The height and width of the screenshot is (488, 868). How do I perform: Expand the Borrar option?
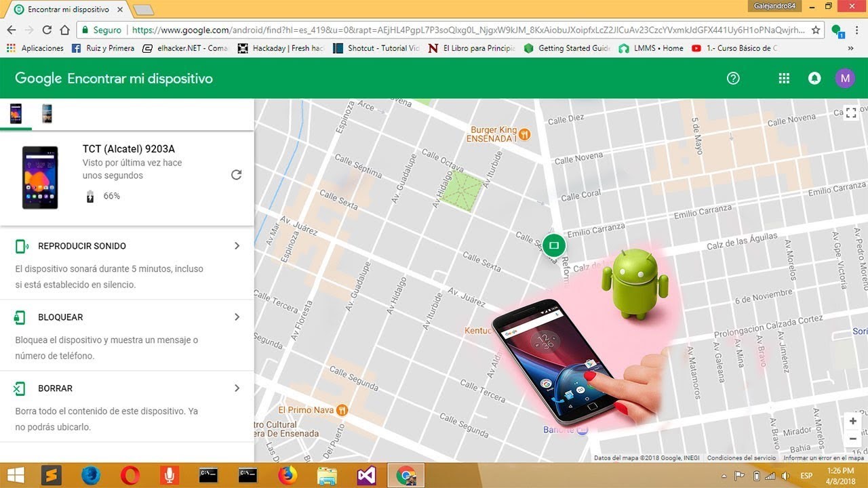[x=237, y=388]
